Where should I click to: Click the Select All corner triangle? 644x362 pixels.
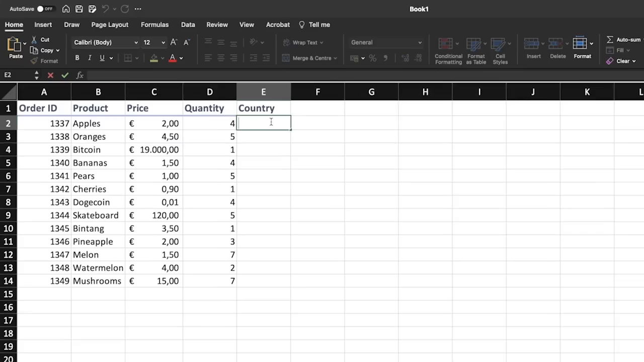pyautogui.click(x=9, y=92)
